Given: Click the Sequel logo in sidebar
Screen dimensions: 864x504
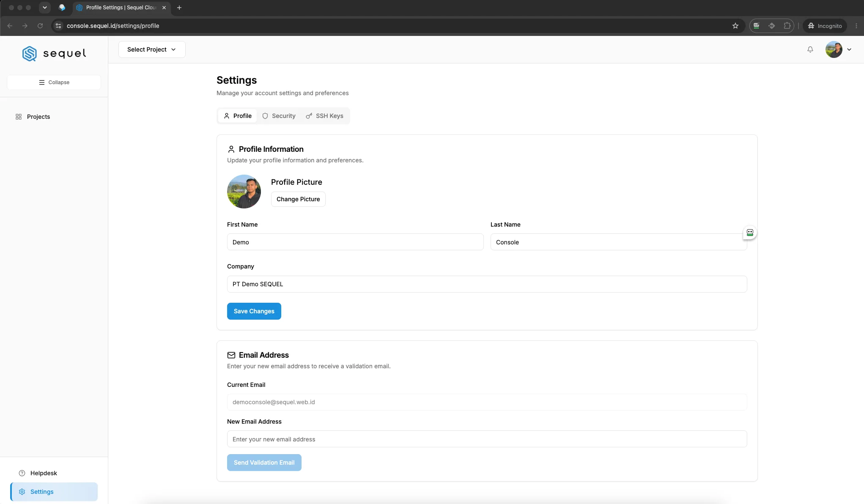Looking at the screenshot, I should point(54,54).
